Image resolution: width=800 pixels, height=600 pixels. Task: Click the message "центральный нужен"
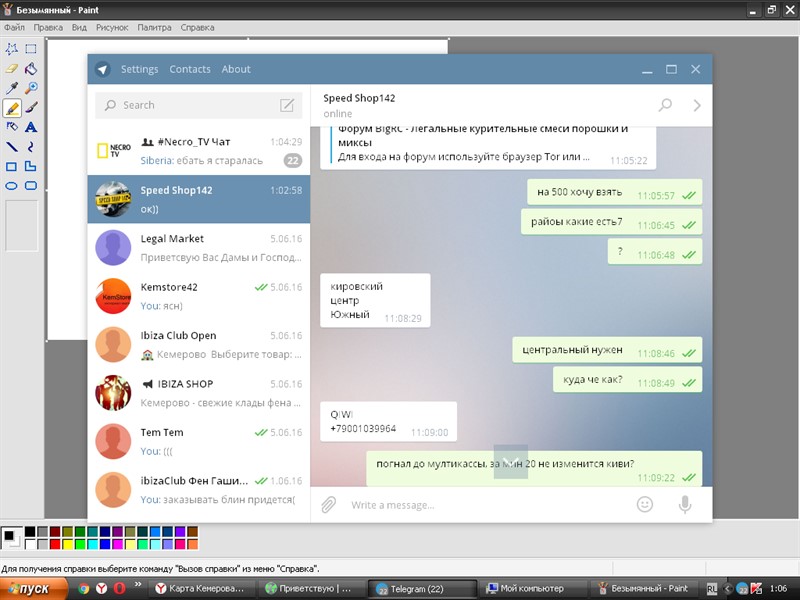coord(607,350)
